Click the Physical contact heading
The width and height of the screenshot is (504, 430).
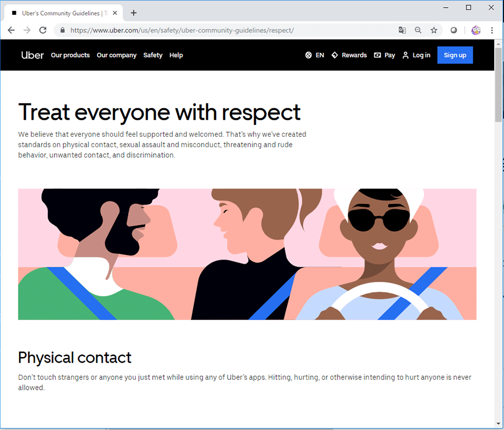[x=75, y=357]
